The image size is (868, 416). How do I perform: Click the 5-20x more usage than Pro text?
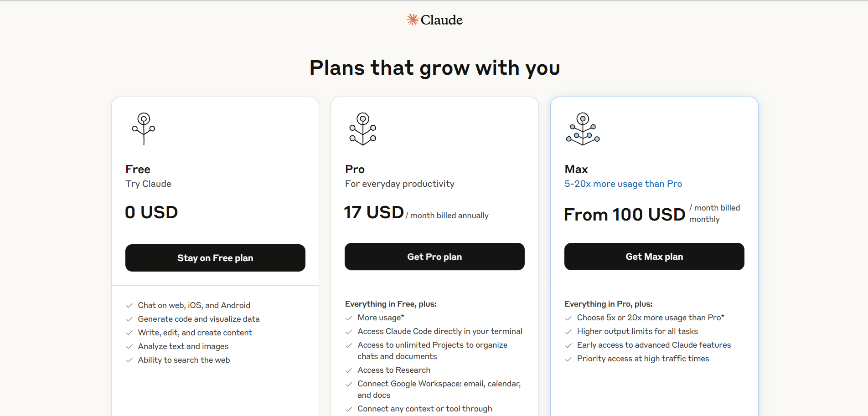[x=623, y=184]
